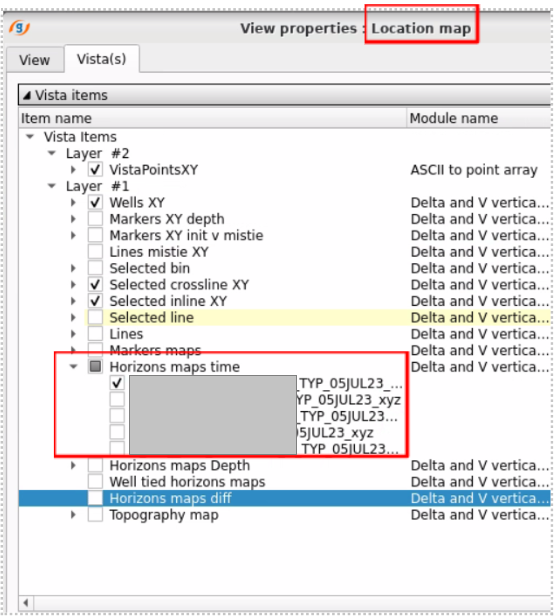This screenshot has width=560, height=616.
Task: Select the Vista(s) tab
Action: (x=101, y=59)
